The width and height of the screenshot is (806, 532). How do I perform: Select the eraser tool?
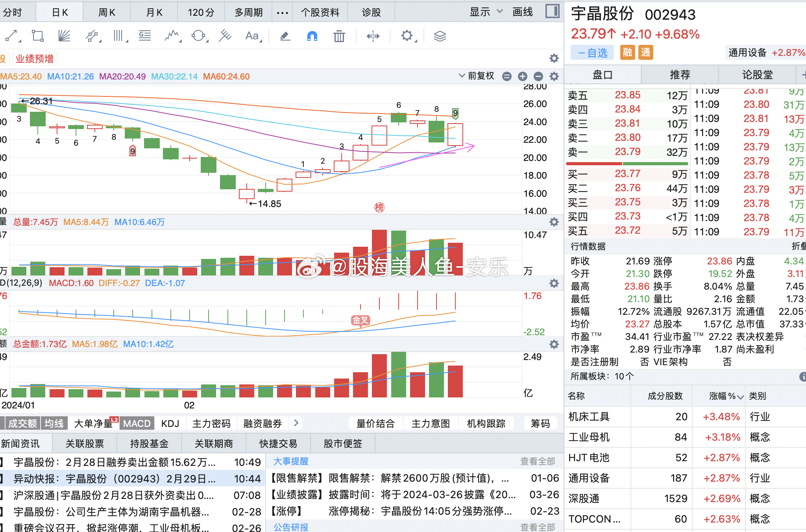click(285, 36)
